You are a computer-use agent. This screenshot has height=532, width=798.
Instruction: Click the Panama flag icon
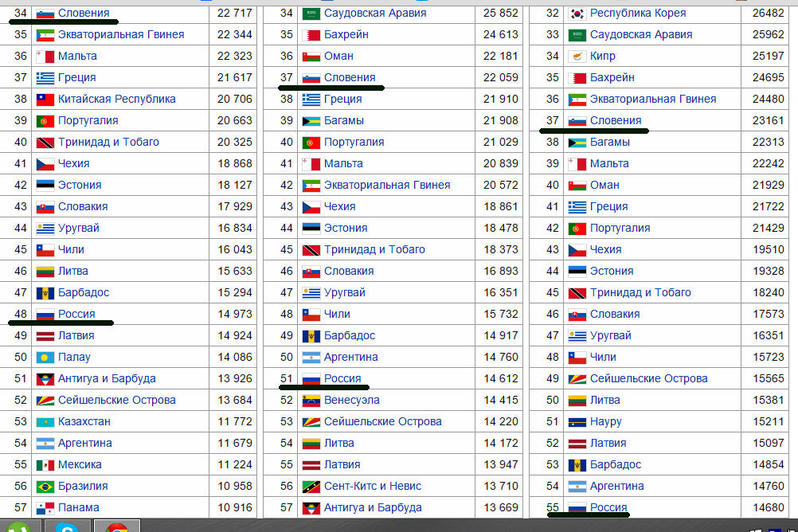click(x=45, y=508)
